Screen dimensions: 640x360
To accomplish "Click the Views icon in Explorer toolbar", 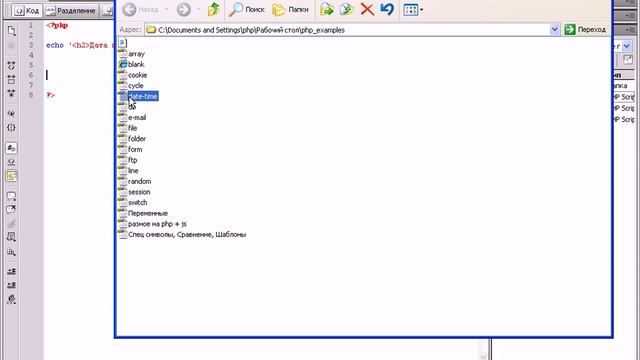I will (x=410, y=9).
